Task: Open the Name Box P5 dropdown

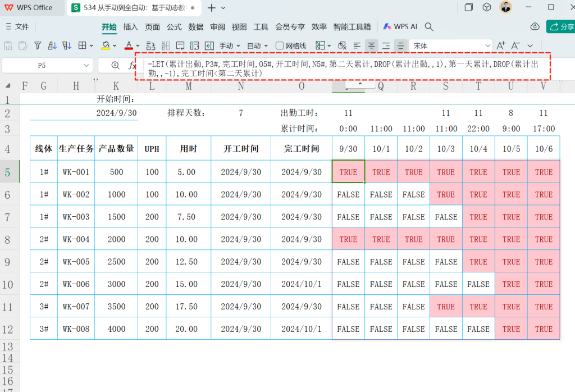Action: tap(86, 66)
